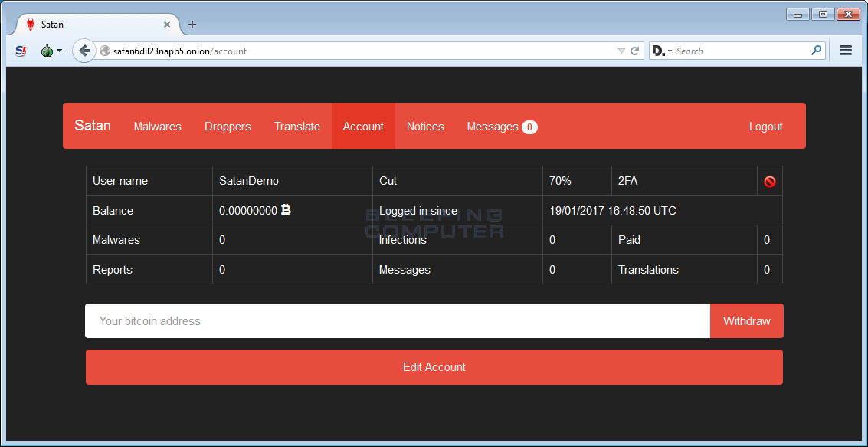Click the Withdraw button
This screenshot has width=868, height=447.
point(747,320)
